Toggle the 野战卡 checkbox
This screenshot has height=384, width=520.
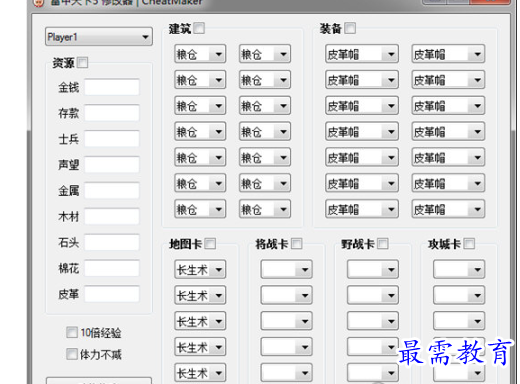383,244
